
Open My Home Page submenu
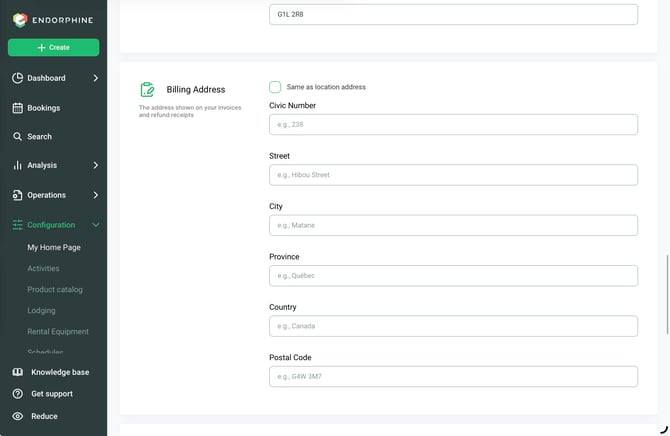pyautogui.click(x=54, y=247)
